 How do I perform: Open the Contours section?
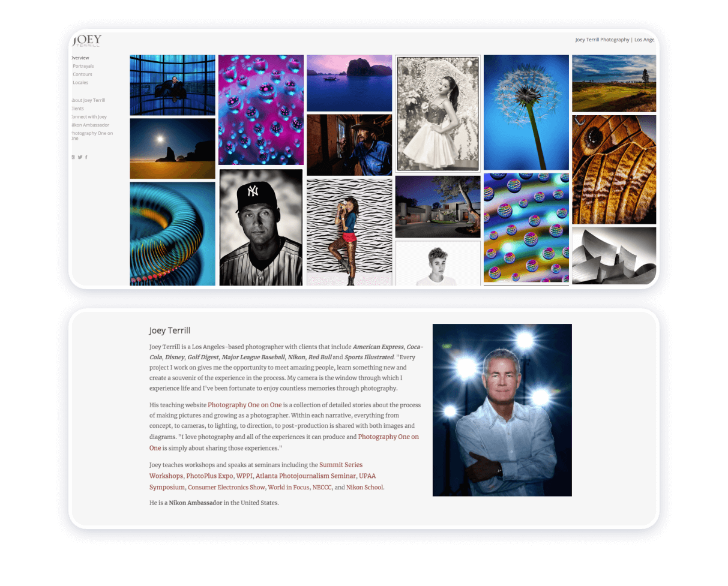click(x=82, y=74)
